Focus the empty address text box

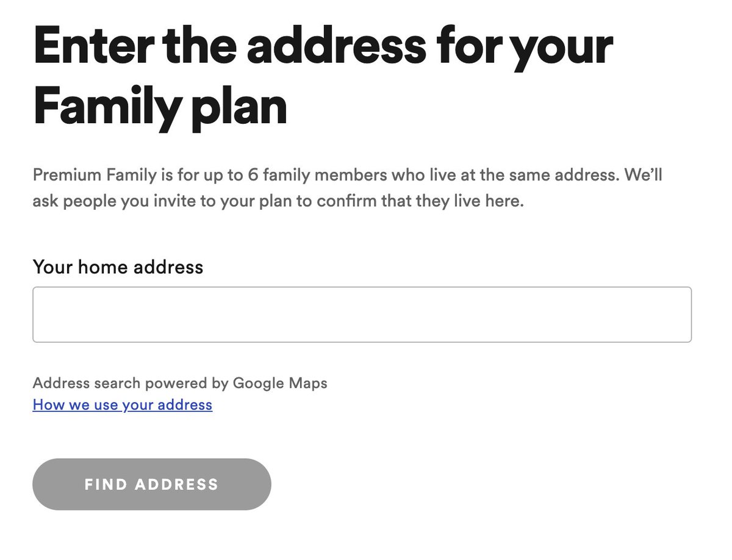pyautogui.click(x=362, y=315)
